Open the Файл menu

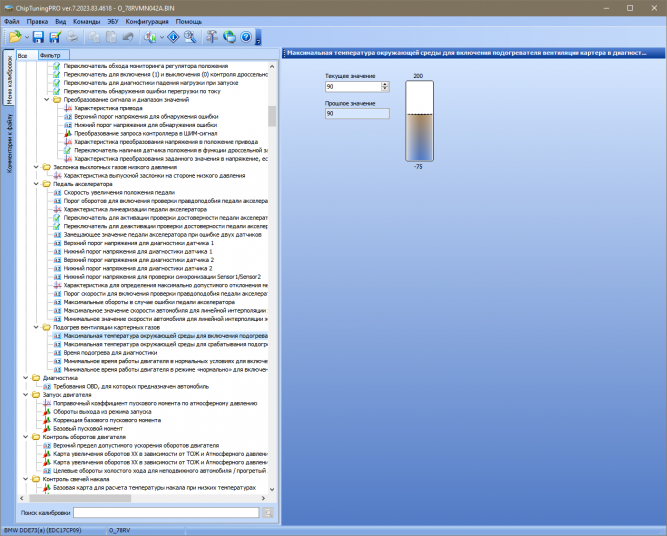[x=11, y=21]
